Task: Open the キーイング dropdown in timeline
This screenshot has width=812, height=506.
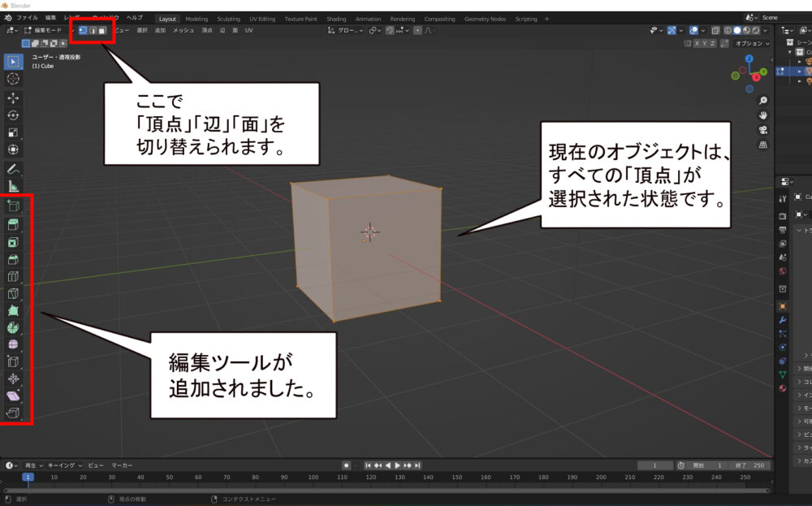Action: pyautogui.click(x=65, y=465)
